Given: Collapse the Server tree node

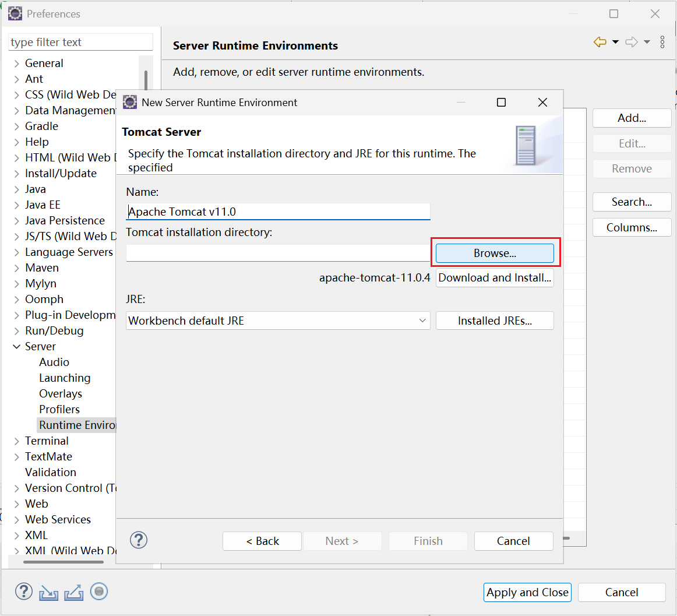Looking at the screenshot, I should (16, 346).
